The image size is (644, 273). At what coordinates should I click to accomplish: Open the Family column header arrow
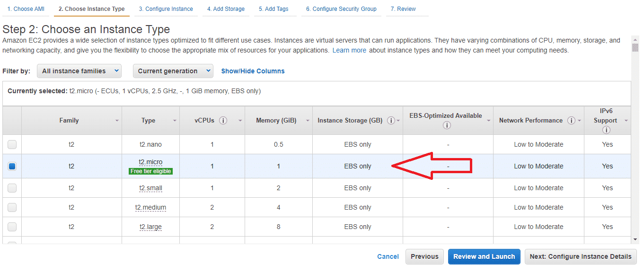click(117, 121)
